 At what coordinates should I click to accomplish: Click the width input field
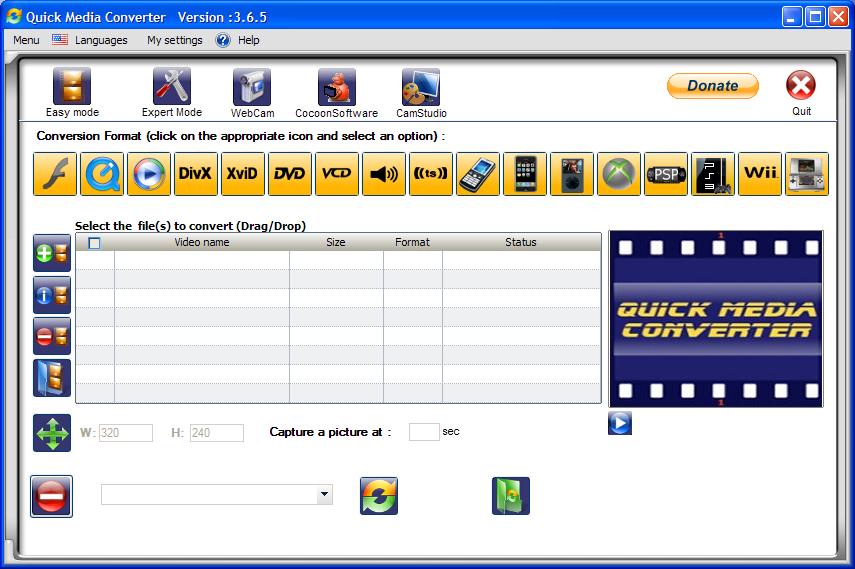coord(125,433)
